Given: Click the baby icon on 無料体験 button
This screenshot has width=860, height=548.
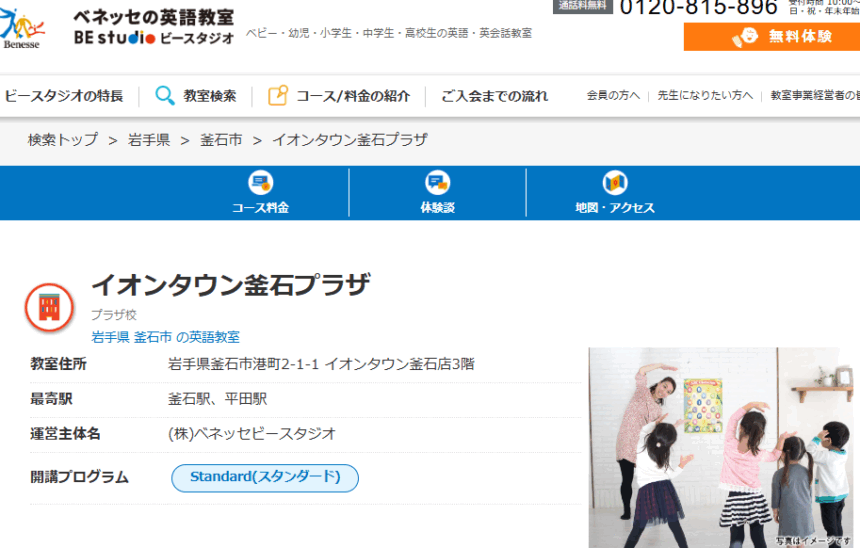Looking at the screenshot, I should coord(745,37).
